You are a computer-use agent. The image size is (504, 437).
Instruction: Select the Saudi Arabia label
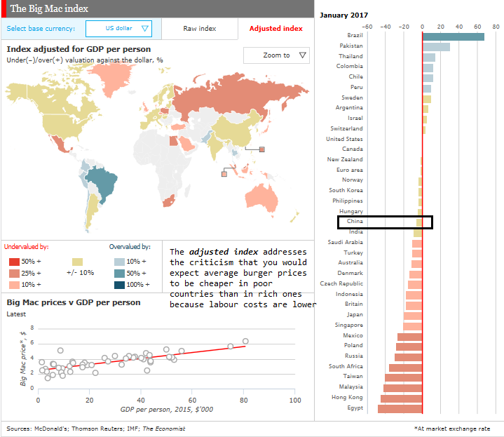tap(345, 242)
